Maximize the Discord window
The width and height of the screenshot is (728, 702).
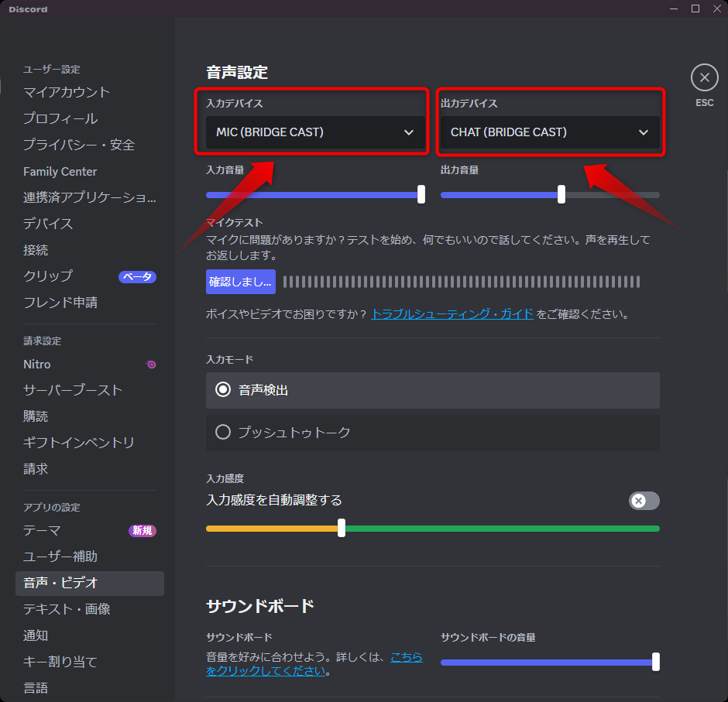click(695, 9)
